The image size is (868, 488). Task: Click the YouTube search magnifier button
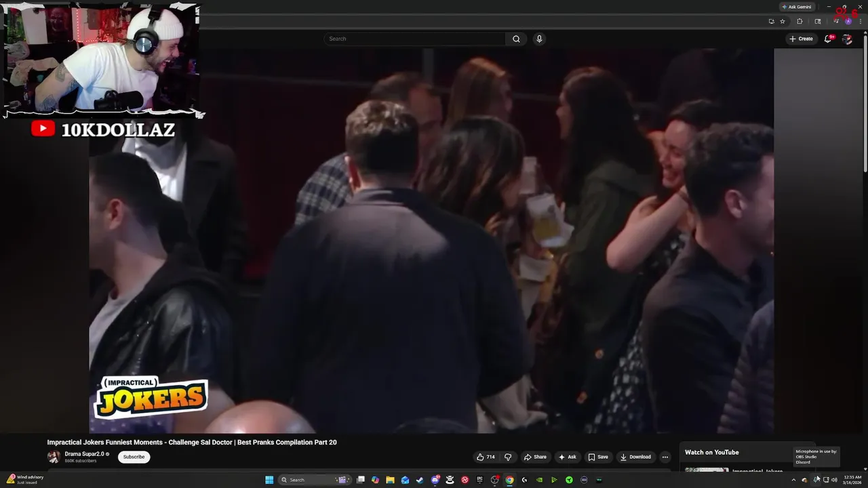516,39
